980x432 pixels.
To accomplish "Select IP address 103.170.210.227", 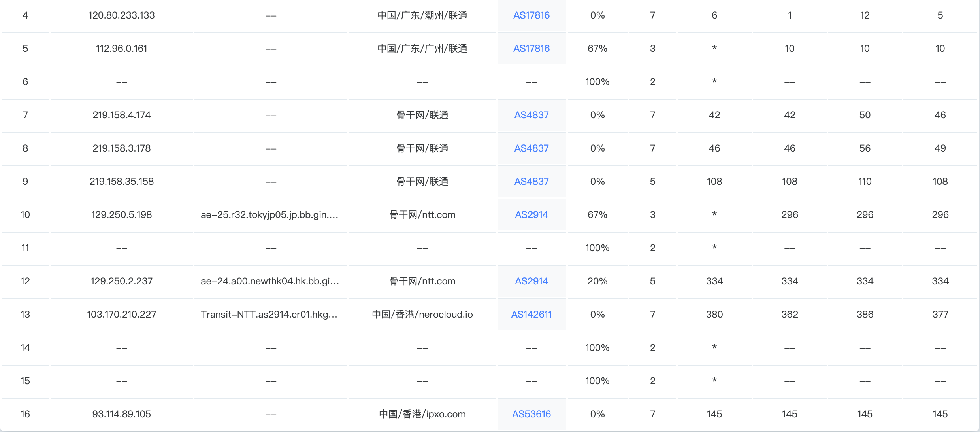I will pos(121,315).
